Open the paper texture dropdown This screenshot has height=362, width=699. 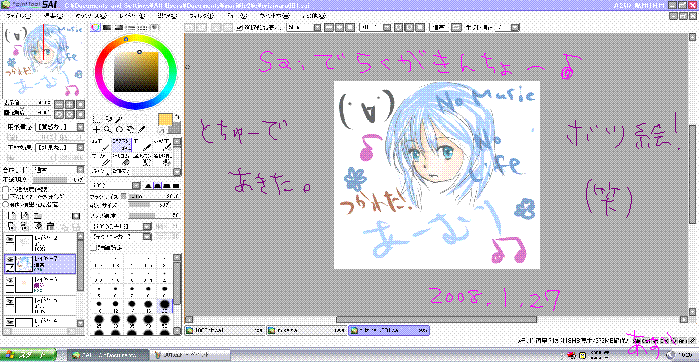click(59, 127)
